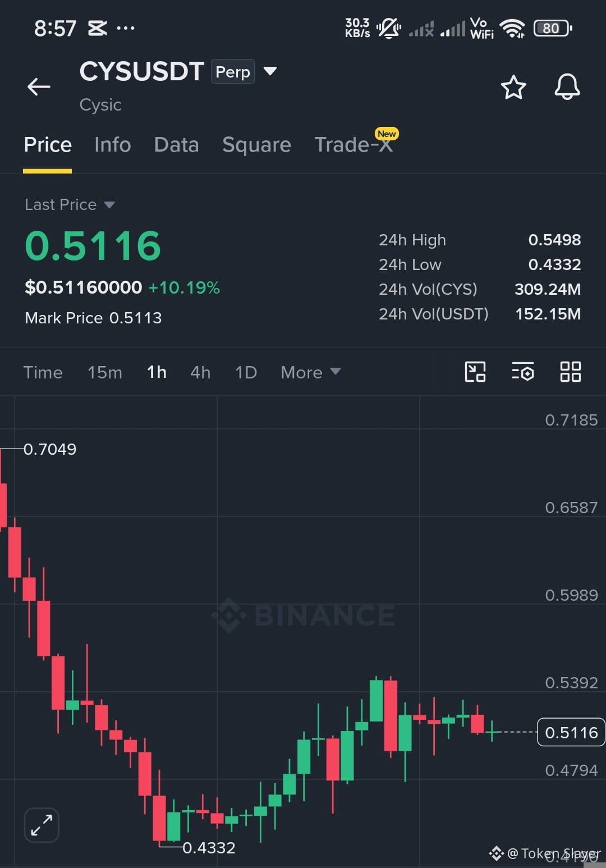Go back with the left arrow
Image resolution: width=606 pixels, height=868 pixels.
tap(39, 86)
